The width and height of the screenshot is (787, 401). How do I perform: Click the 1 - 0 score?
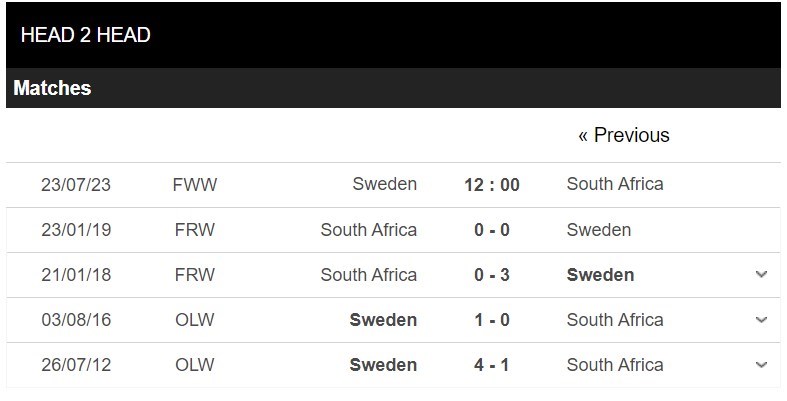[x=492, y=320]
